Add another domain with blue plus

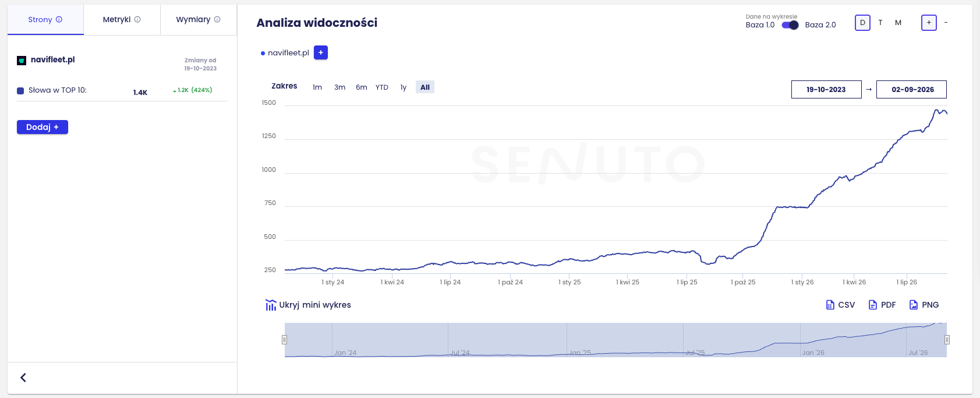click(321, 52)
